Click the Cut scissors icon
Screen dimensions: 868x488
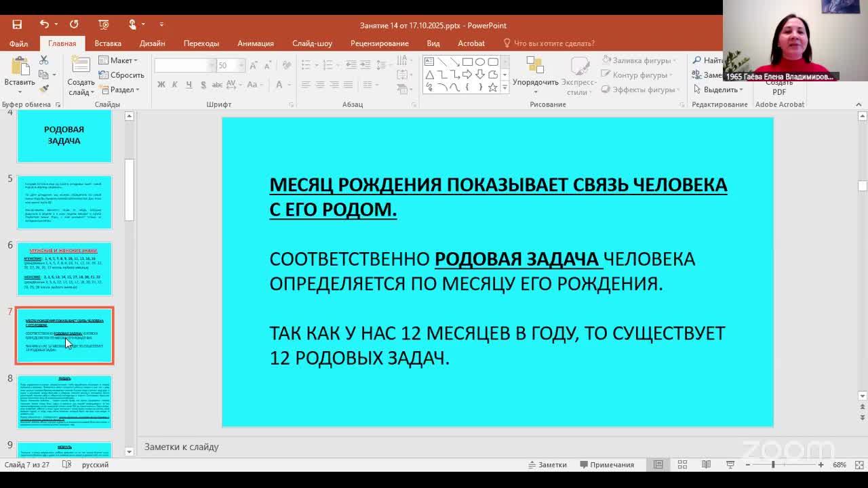click(x=44, y=60)
